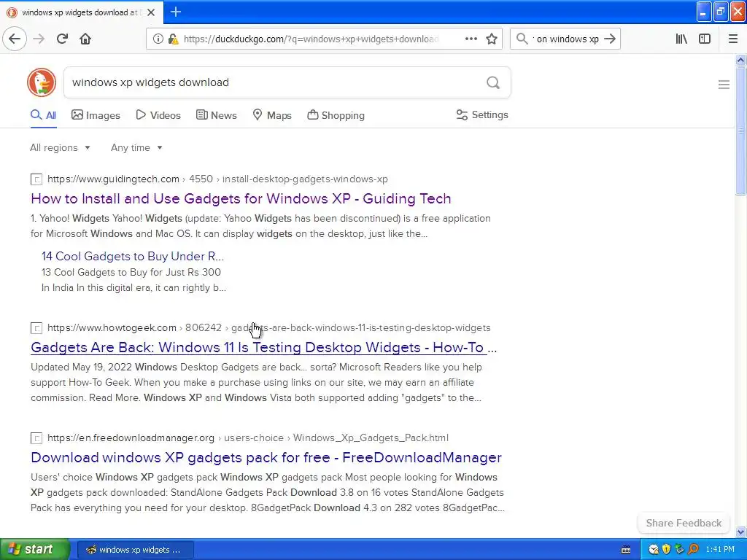
Task: Open a new browser tab
Action: (176, 12)
